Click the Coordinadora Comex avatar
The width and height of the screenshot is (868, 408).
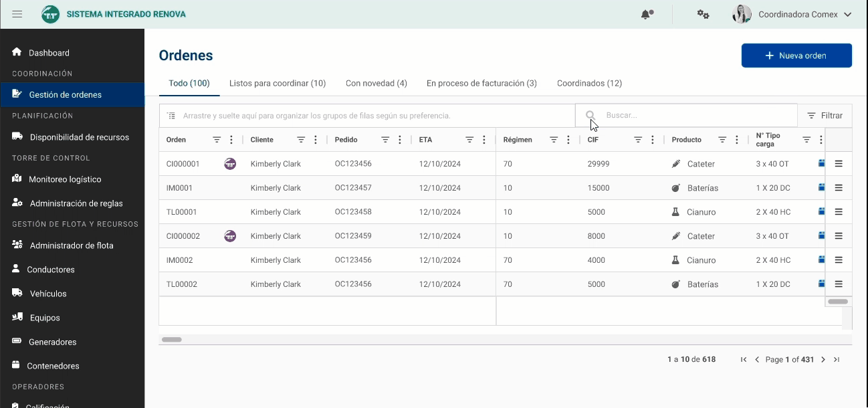tap(742, 14)
